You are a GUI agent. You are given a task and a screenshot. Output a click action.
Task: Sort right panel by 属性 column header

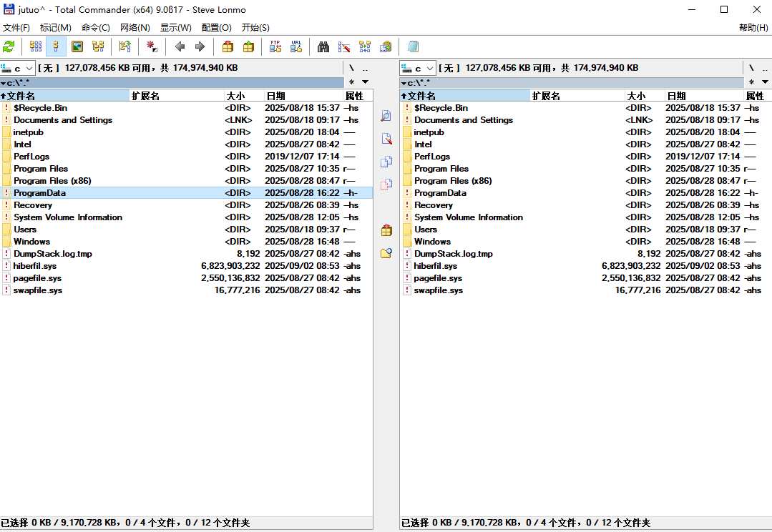[758, 96]
